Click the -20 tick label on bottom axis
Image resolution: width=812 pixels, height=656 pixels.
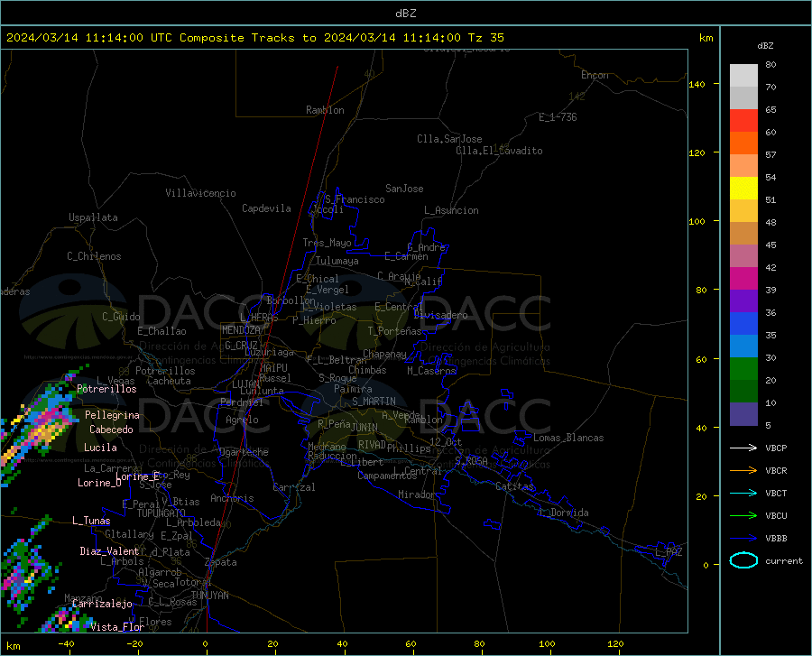[134, 644]
